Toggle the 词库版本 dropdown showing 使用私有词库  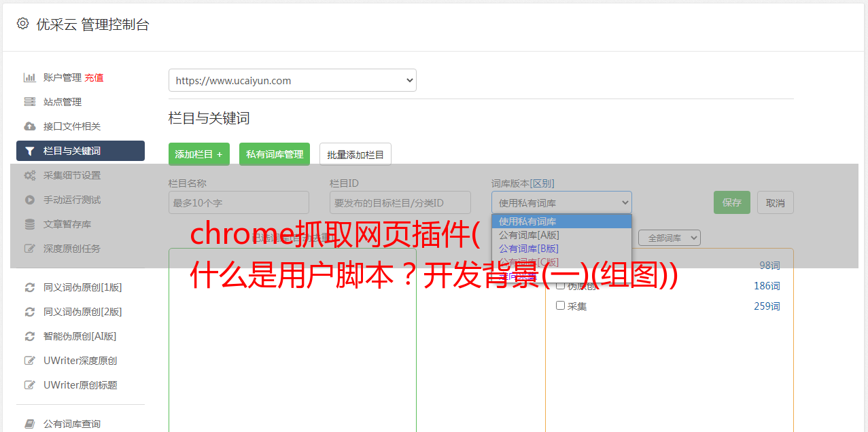pos(561,202)
